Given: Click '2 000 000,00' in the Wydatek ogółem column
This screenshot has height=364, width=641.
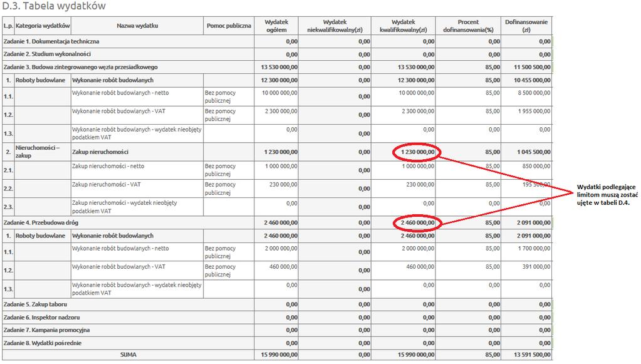Looking at the screenshot, I should click(x=281, y=248).
